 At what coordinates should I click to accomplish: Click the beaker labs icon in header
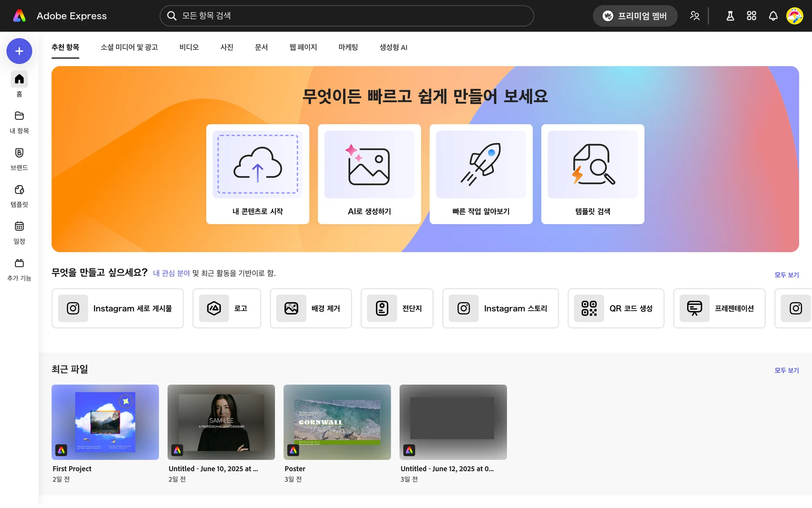click(730, 16)
